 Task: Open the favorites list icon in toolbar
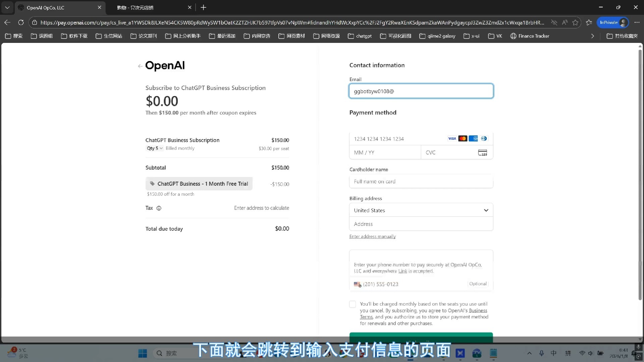coord(589,22)
